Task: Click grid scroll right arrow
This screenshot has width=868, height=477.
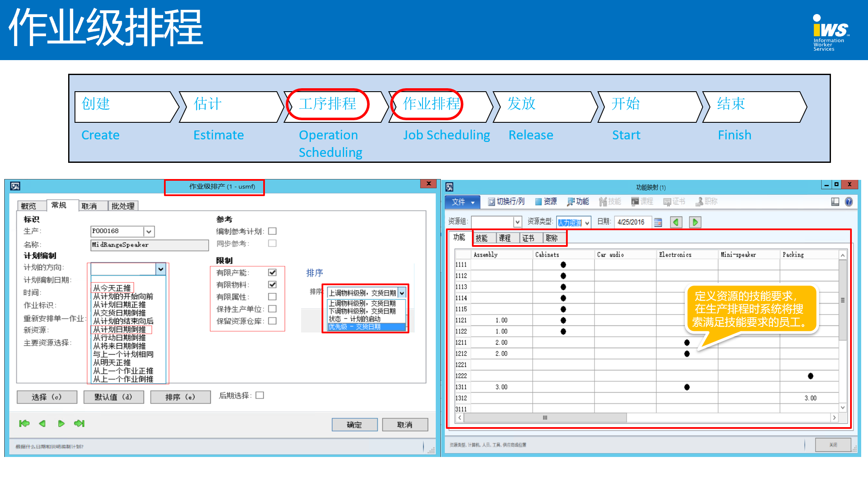Action: (x=834, y=418)
